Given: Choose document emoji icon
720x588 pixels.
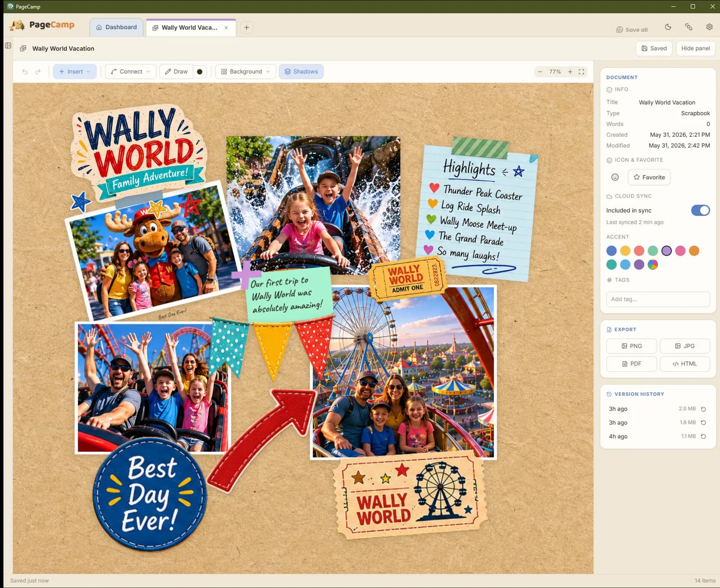Looking at the screenshot, I should pos(615,177).
